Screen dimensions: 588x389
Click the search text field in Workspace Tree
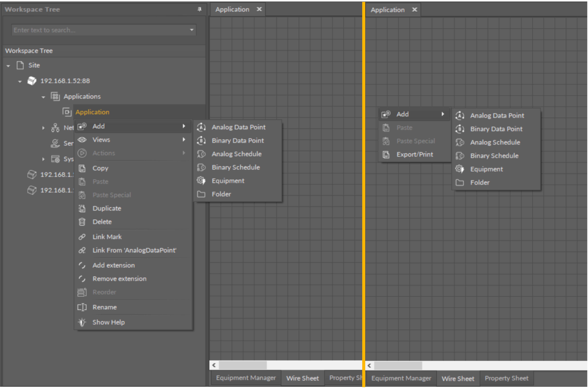[x=99, y=30]
